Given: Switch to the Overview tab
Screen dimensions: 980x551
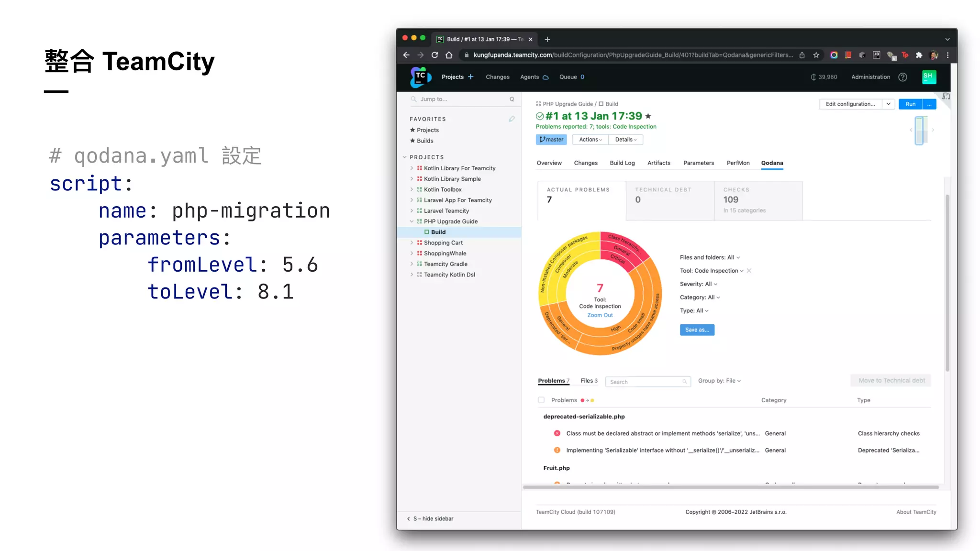Looking at the screenshot, I should pyautogui.click(x=549, y=163).
